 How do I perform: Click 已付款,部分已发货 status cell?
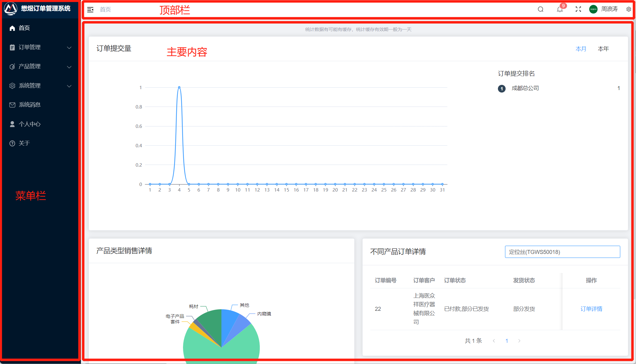(466, 309)
